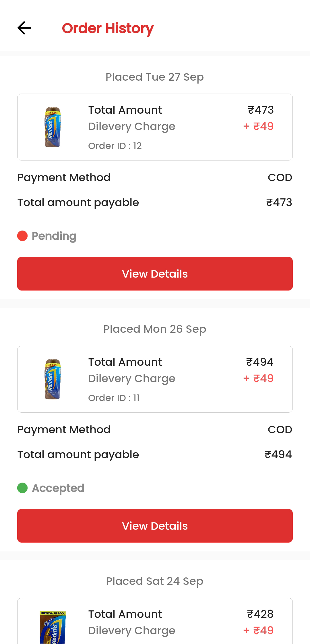Screen dimensions: 310x644
Task: View details of Tue 27 Sep order
Action: point(155,274)
